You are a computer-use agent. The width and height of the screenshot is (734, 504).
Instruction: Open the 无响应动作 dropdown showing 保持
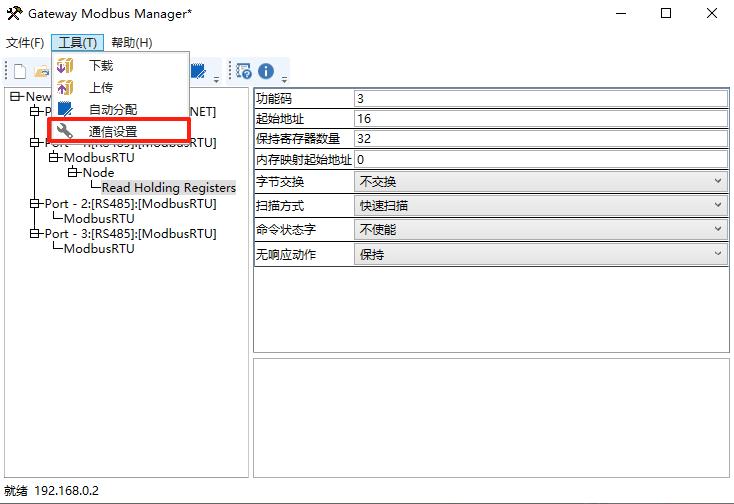coord(541,255)
